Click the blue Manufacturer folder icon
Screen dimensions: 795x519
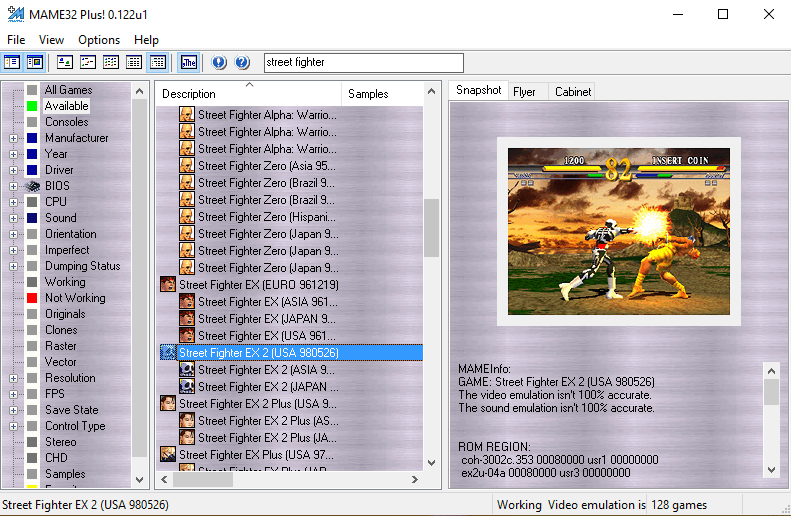coord(32,138)
